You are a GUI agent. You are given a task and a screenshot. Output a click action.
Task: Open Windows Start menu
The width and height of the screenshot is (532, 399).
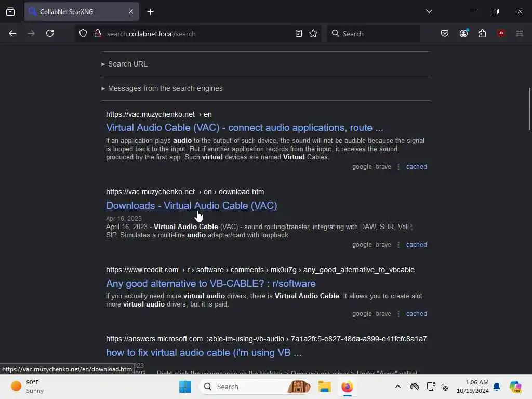click(185, 387)
